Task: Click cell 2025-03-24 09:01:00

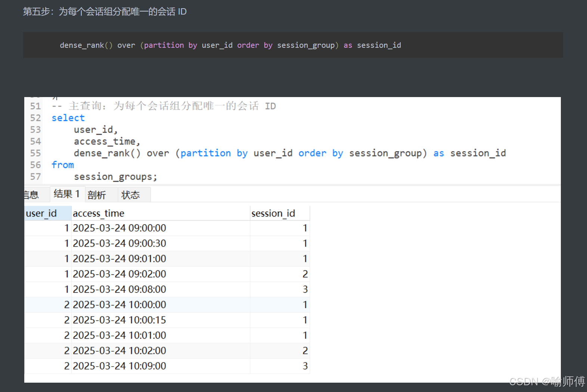Action: click(161, 259)
